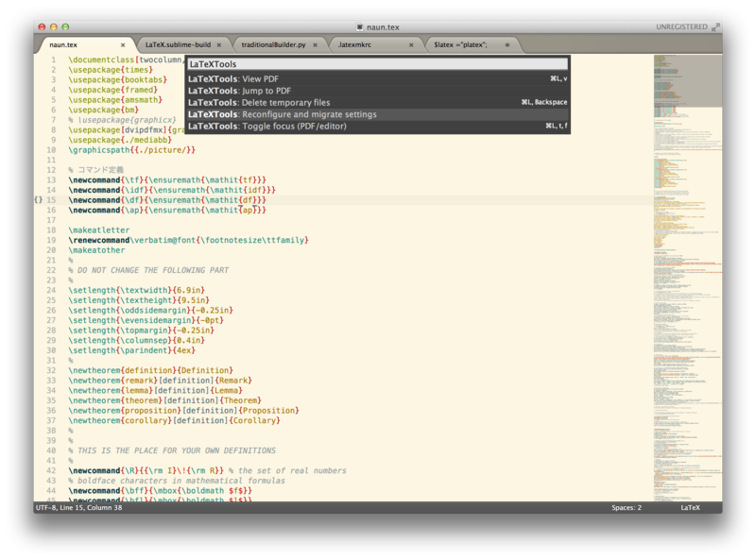The image size is (756, 560).
Task: Choose LaTeXTools: Delete temporary files
Action: coord(377,102)
